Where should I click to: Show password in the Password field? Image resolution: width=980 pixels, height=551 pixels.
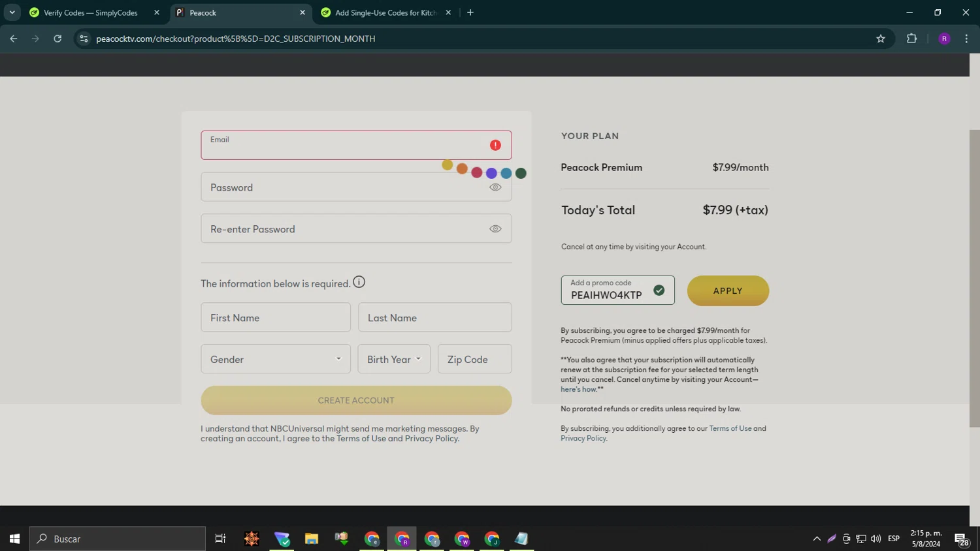495,187
